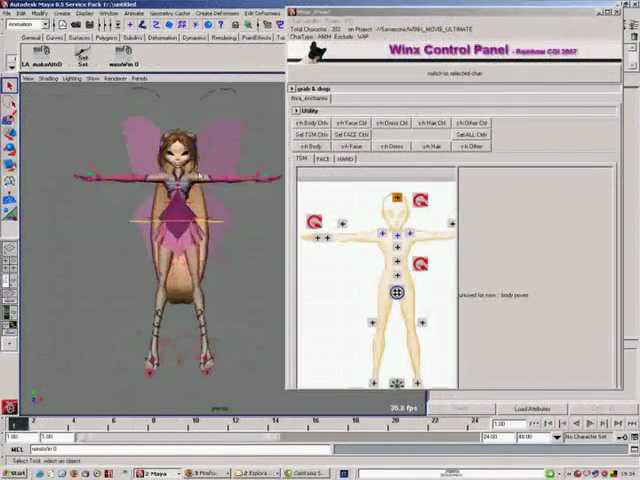
Task: Click the playback end time field 24.00
Action: (497, 437)
